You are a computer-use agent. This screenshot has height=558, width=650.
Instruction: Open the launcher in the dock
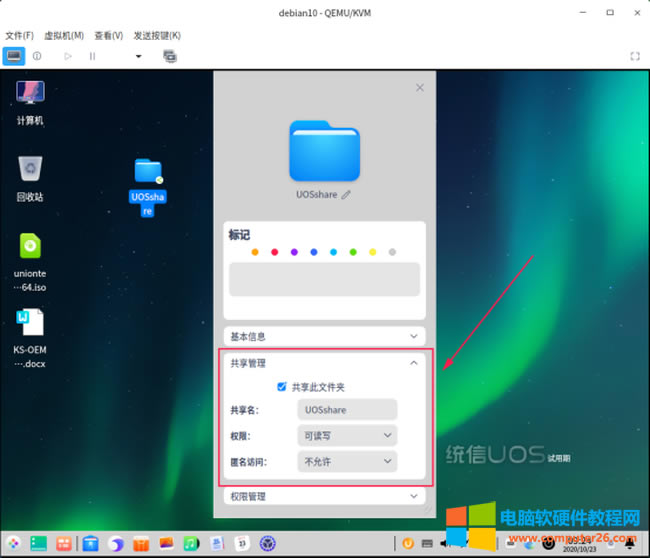(x=13, y=543)
